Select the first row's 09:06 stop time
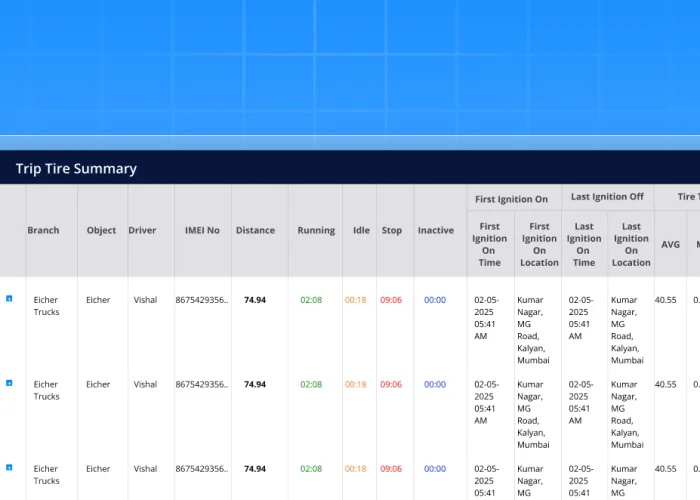Screen dimensions: 700x500 coord(391,300)
